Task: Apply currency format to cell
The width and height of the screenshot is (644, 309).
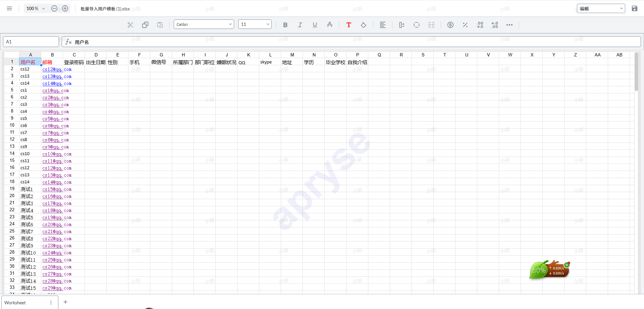Action: [x=450, y=25]
